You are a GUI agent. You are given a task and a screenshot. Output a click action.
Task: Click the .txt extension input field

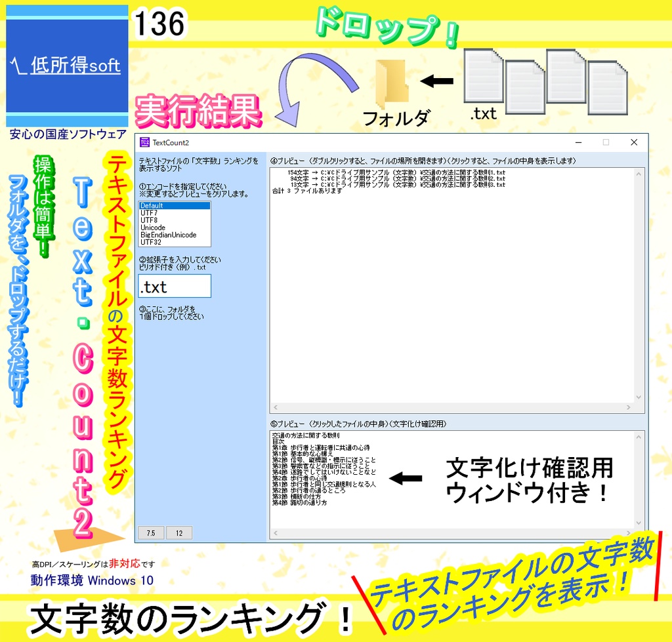point(174,286)
